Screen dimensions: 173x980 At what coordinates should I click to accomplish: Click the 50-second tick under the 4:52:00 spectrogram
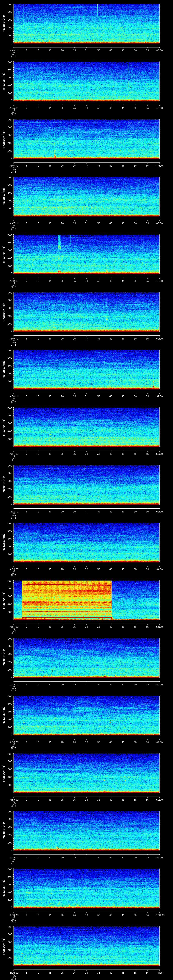[x=135, y=511]
